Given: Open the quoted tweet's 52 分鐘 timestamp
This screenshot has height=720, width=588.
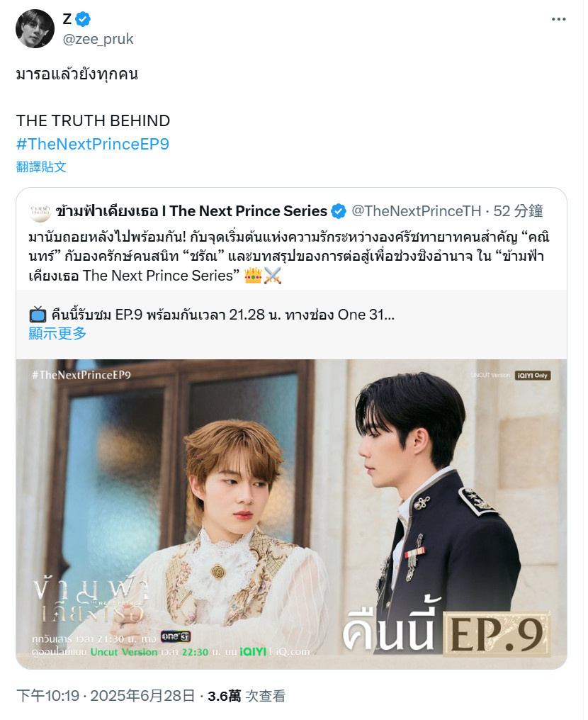Looking at the screenshot, I should coord(519,211).
